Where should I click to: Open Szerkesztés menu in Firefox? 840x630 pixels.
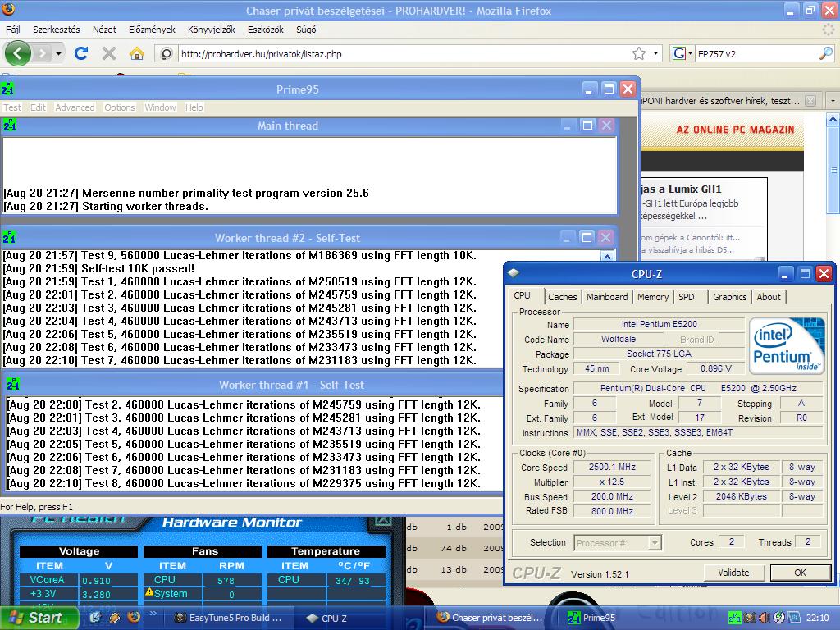tap(57, 30)
